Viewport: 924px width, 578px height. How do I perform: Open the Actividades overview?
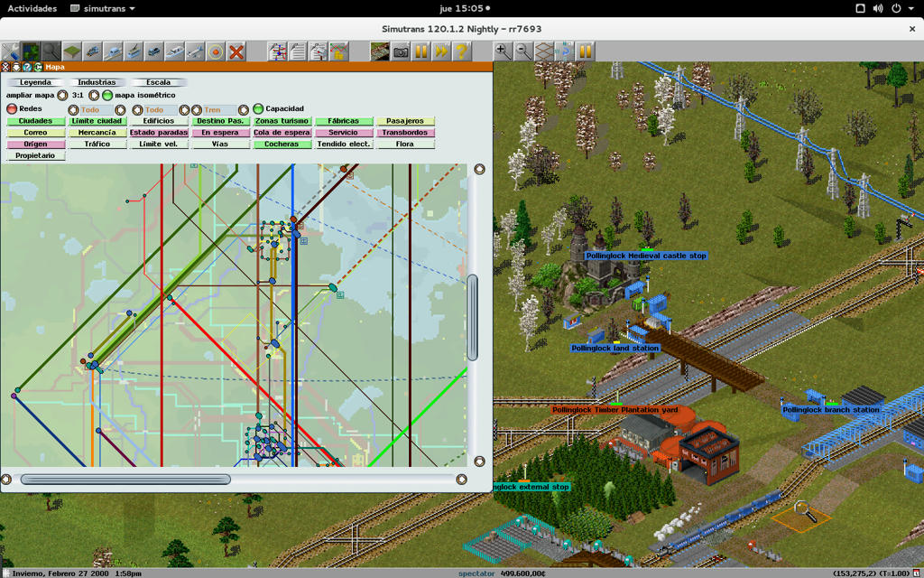point(32,8)
